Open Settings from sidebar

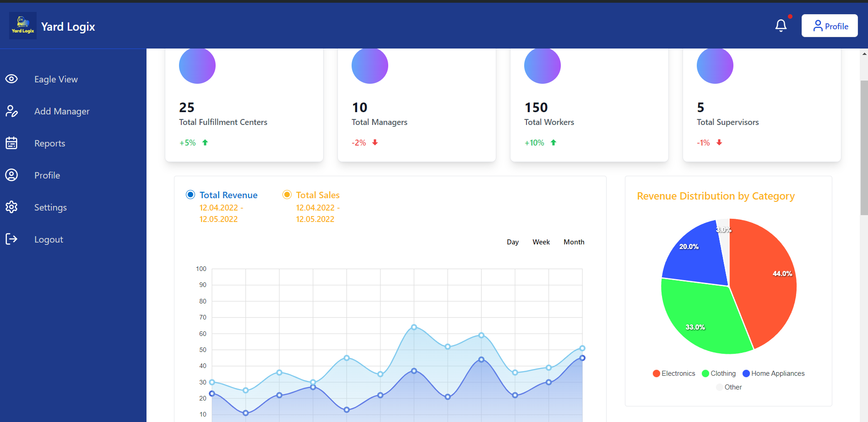click(x=50, y=207)
